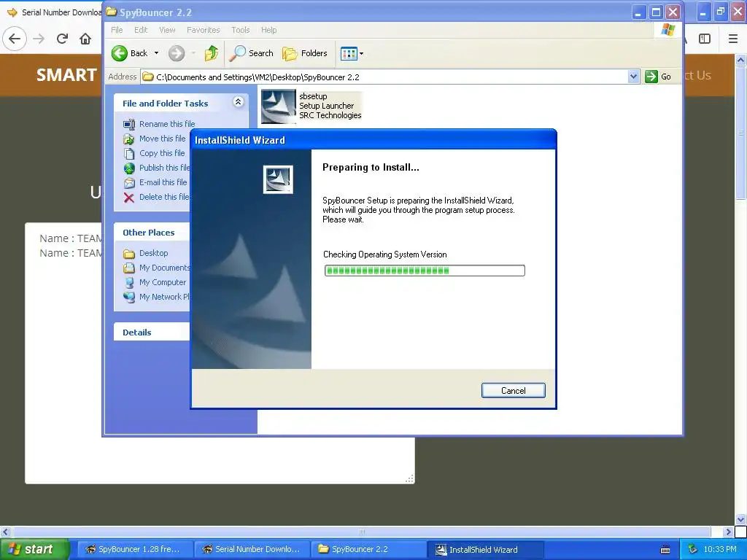Open the Edit menu
The image size is (747, 560).
pos(141,30)
